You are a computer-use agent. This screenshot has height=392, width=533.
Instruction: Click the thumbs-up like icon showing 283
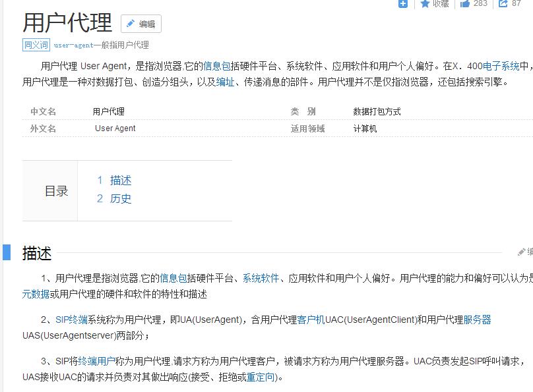465,4
